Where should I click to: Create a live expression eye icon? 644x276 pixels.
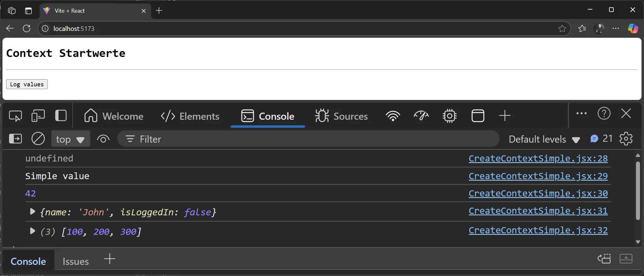tap(103, 139)
